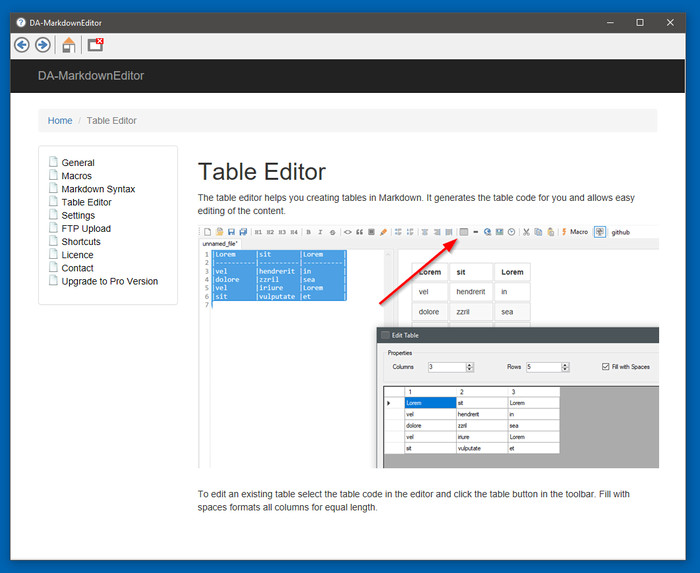Click the H4 heading icon in screenshot
Image resolution: width=700 pixels, height=573 pixels.
pos(294,232)
